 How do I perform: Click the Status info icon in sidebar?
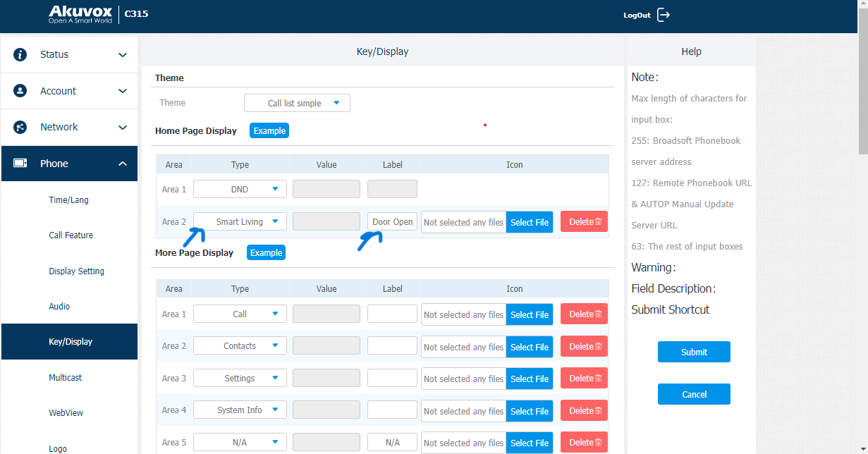tap(20, 54)
